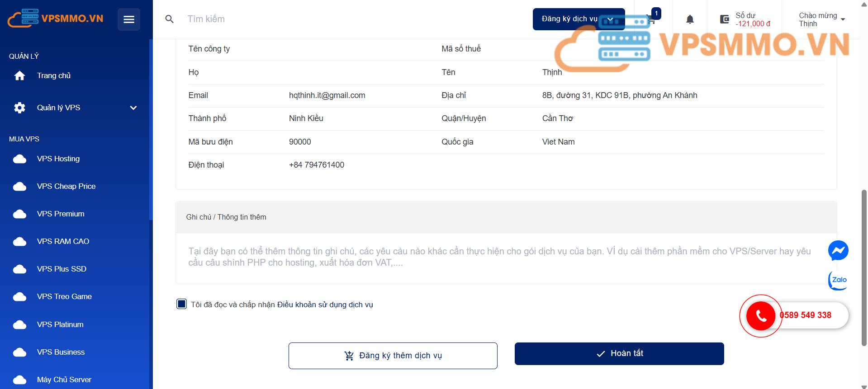Click the wallet balance icon
This screenshot has width=868, height=389.
(x=724, y=19)
